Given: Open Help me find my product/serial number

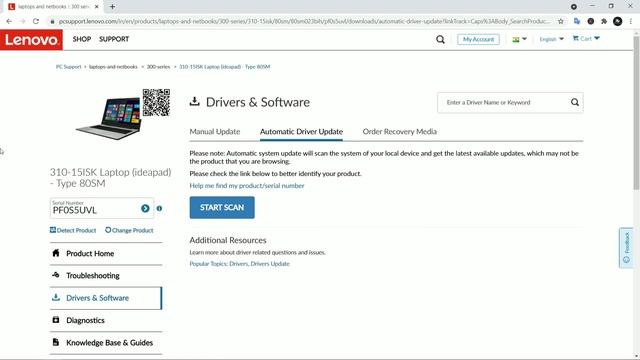Looking at the screenshot, I should coord(247,186).
